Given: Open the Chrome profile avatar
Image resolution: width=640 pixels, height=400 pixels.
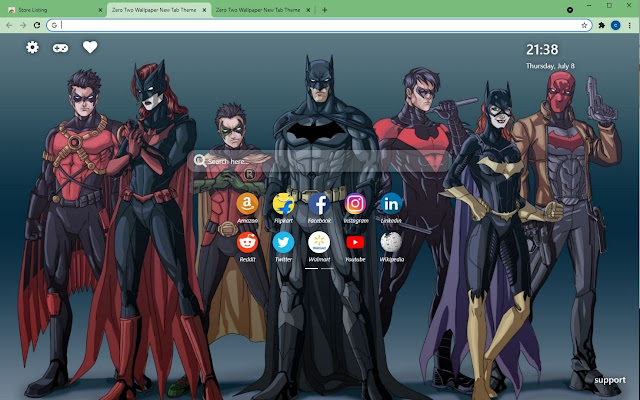Looking at the screenshot, I should tap(616, 25).
